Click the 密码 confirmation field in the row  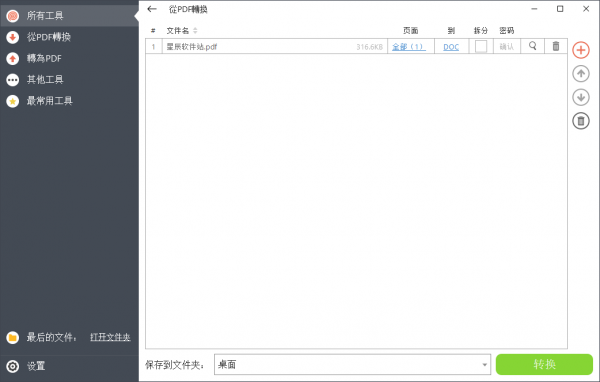(507, 47)
